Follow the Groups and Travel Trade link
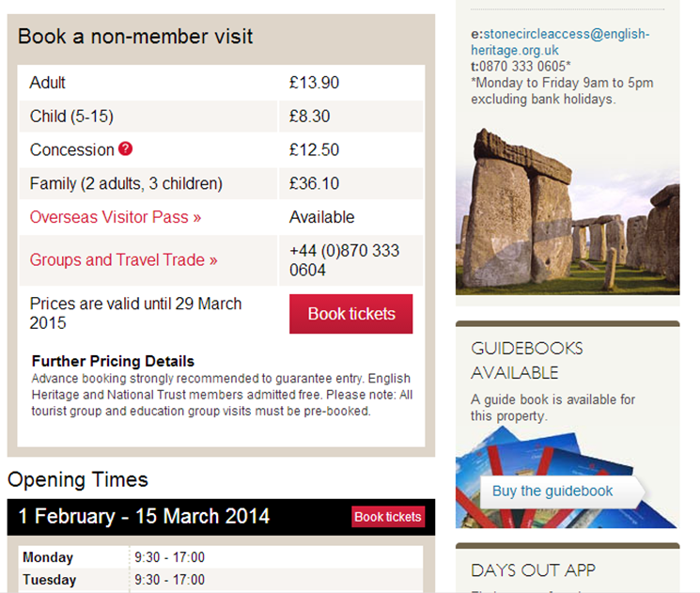Screen dimensions: 700x593 pyautogui.click(x=124, y=259)
